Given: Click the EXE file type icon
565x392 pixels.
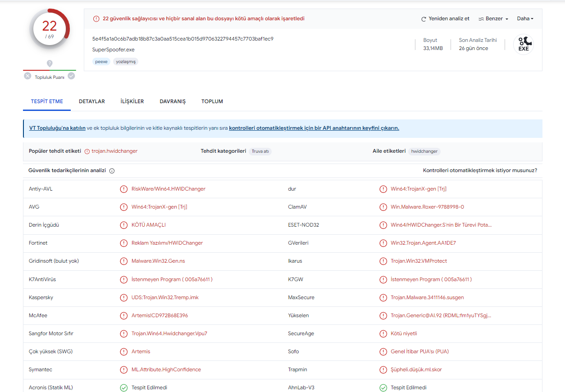Looking at the screenshot, I should 523,45.
